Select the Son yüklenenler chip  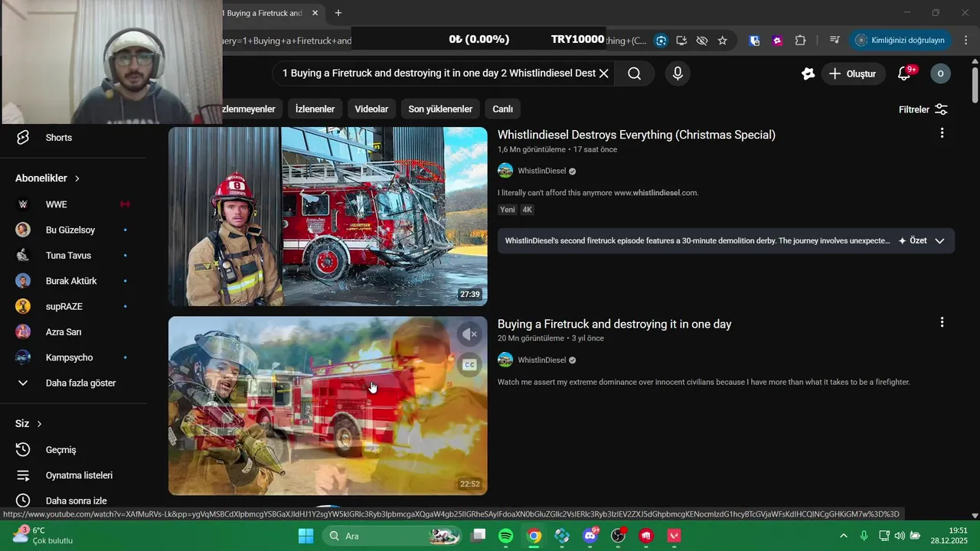(440, 109)
